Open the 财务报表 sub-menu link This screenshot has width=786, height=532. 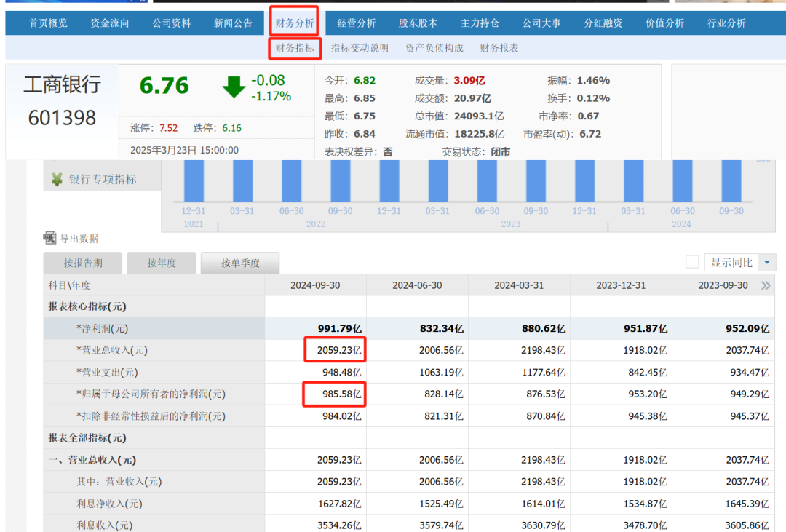pyautogui.click(x=499, y=48)
